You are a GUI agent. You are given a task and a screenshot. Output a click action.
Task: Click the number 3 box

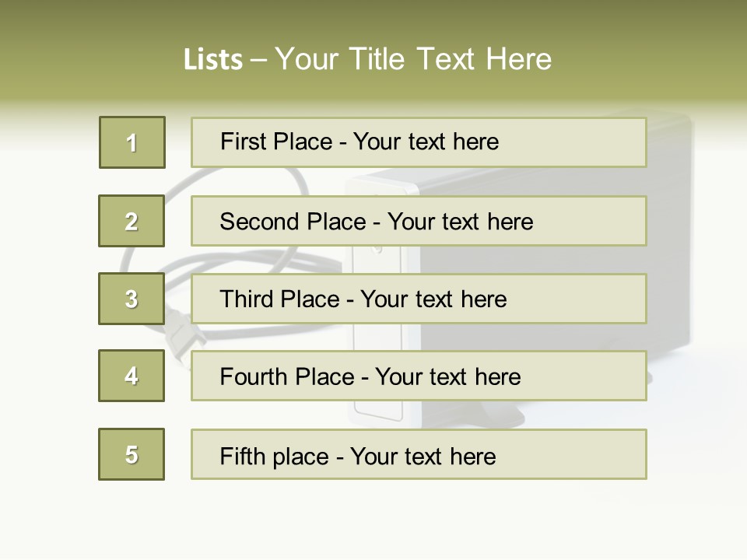point(132,299)
